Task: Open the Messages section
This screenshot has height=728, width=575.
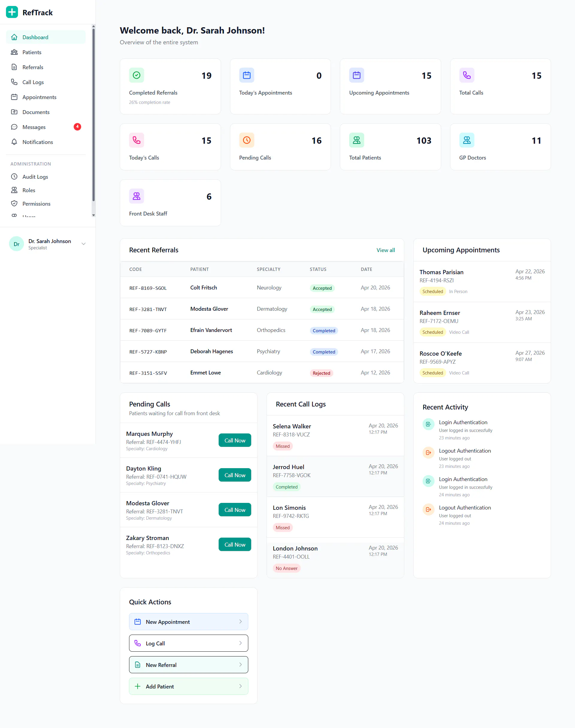Action: coord(46,127)
